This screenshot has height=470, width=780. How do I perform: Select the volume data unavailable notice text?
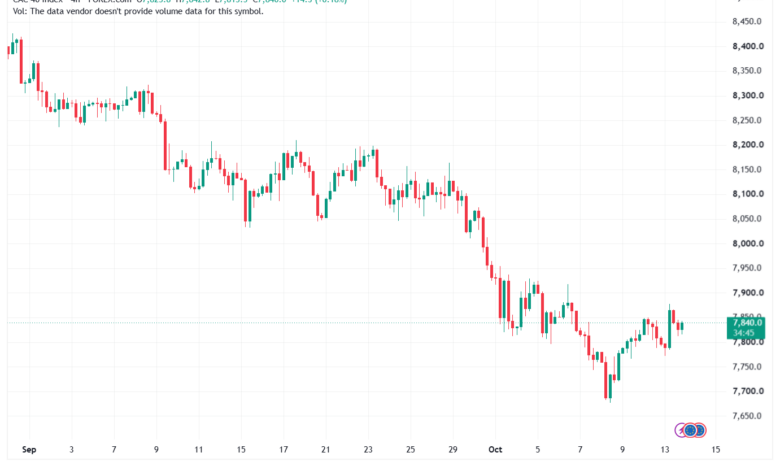[x=138, y=11]
